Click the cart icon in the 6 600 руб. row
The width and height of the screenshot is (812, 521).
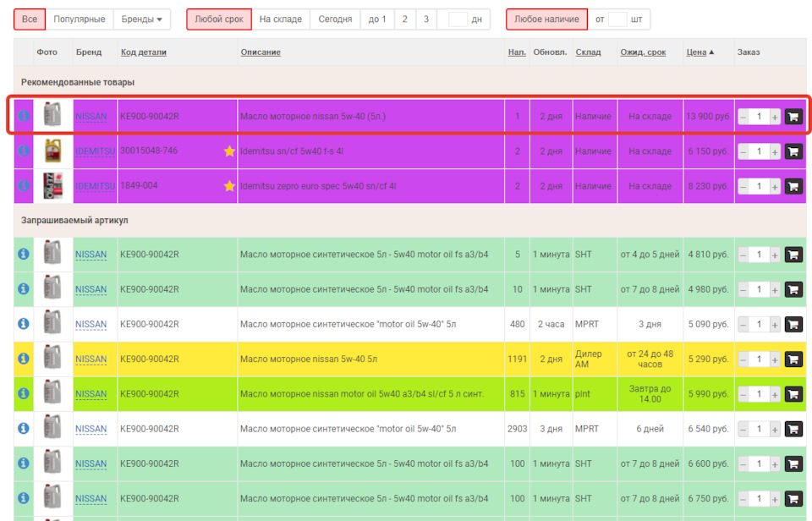(x=793, y=463)
